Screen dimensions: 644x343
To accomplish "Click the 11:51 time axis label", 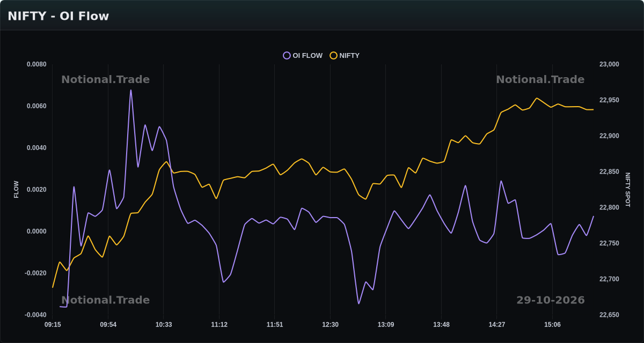I will pos(274,325).
